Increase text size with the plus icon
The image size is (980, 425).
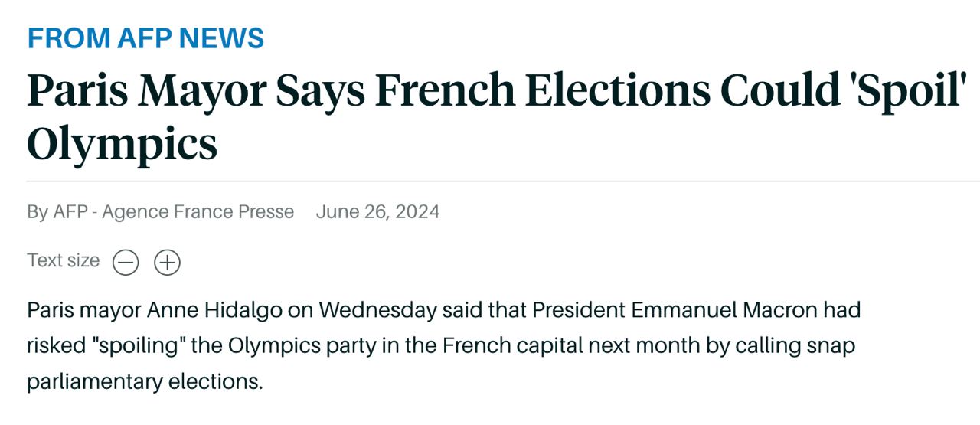[167, 263]
